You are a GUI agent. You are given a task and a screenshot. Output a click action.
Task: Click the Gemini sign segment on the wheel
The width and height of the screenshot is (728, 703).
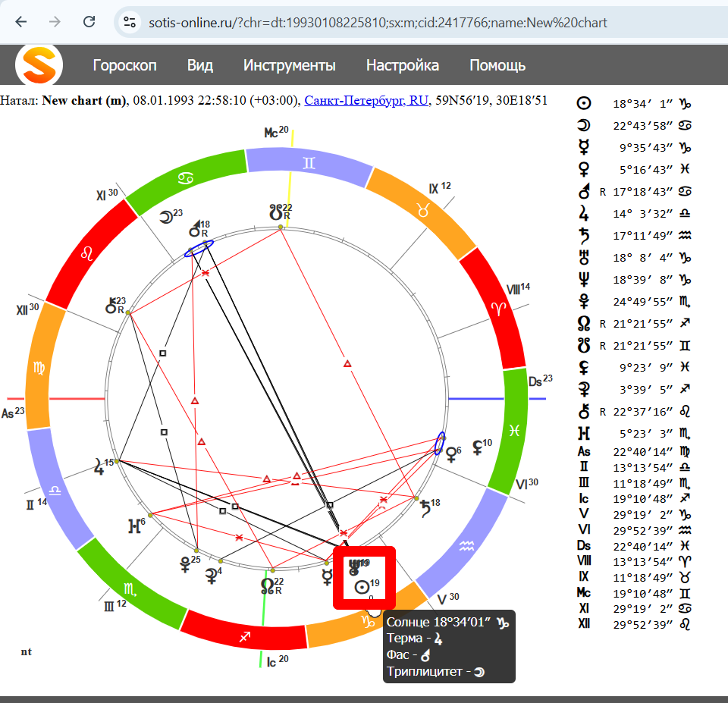(309, 164)
